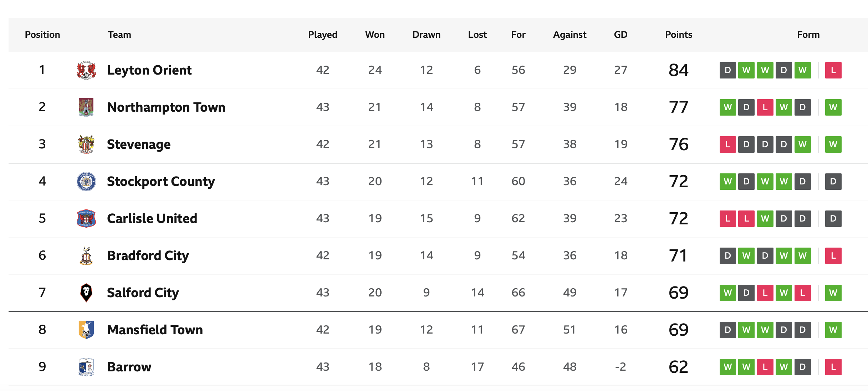Click the Salford City lion badge
Viewport: 868px width, 391px height.
86,293
